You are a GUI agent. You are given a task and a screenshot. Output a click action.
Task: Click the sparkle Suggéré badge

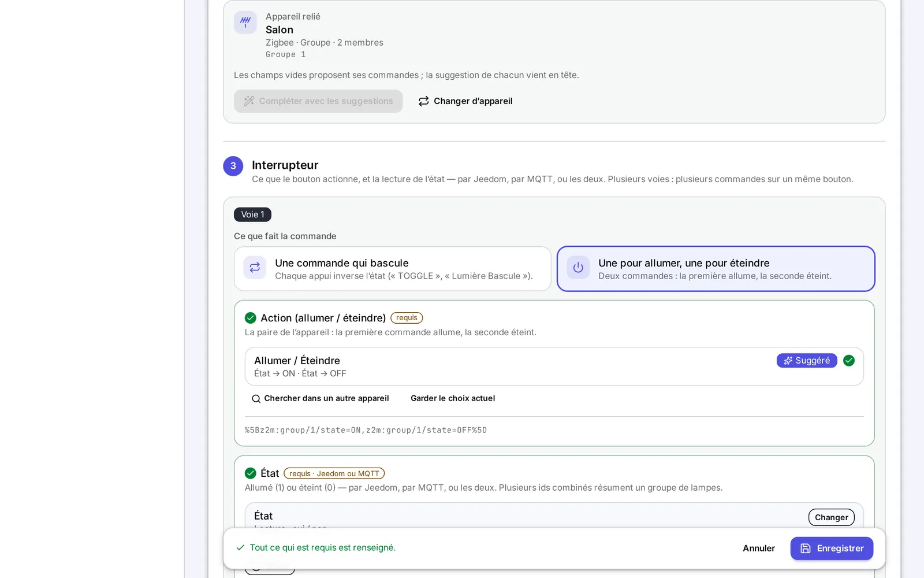807,361
